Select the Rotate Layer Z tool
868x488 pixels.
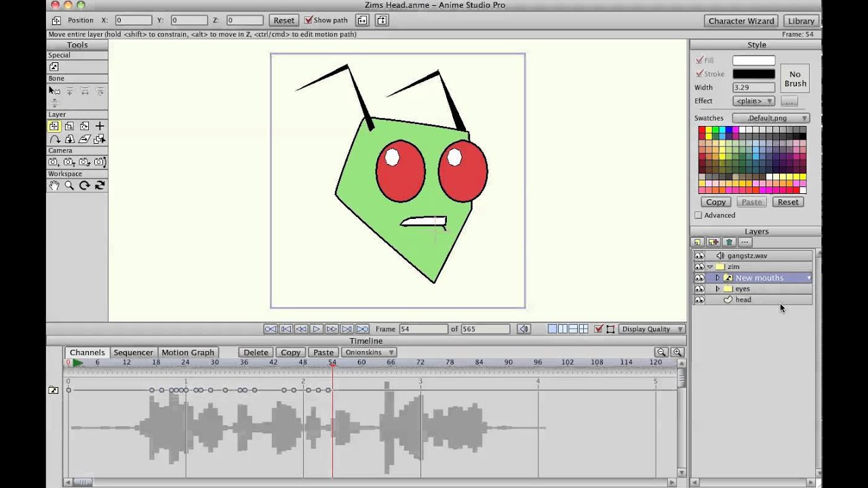84,126
